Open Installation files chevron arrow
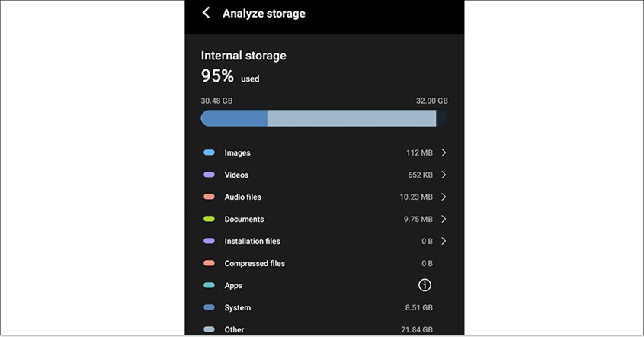Image resolution: width=644 pixels, height=337 pixels. point(444,241)
